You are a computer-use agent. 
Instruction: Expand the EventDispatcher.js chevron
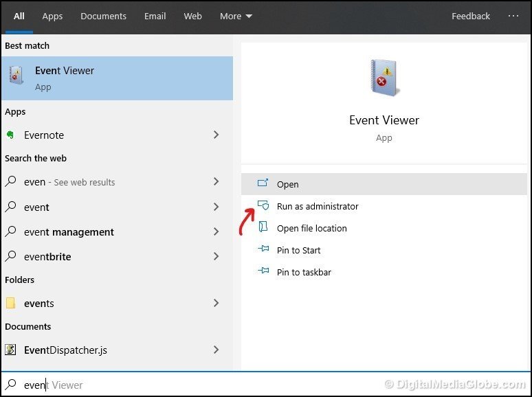pos(216,350)
